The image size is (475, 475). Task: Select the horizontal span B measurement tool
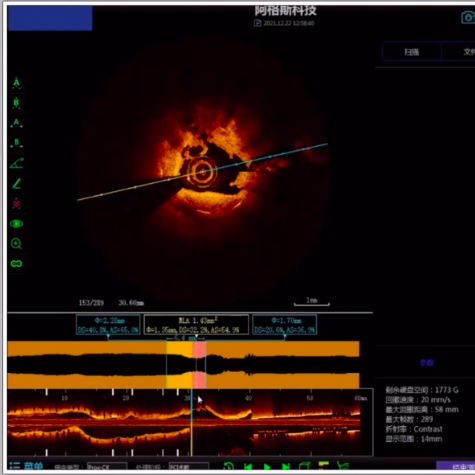pyautogui.click(x=16, y=143)
